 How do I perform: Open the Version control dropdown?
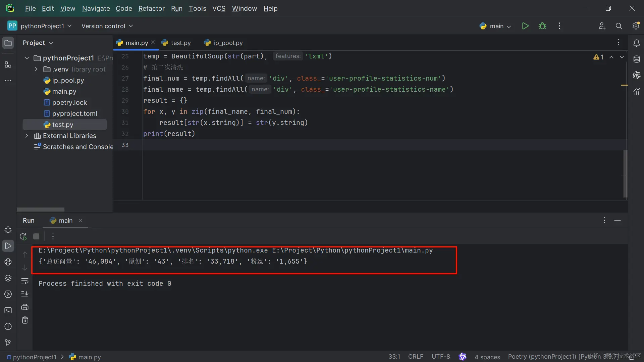pos(107,26)
